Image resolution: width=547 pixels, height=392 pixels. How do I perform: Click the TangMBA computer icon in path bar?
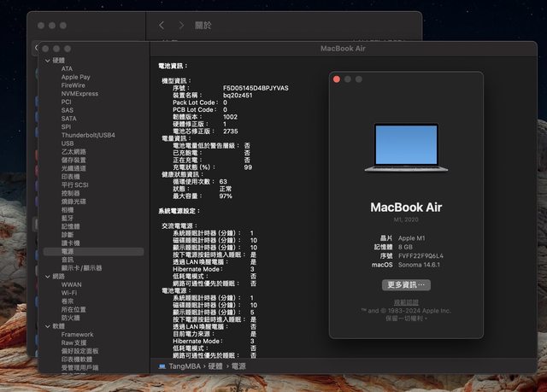pos(162,366)
